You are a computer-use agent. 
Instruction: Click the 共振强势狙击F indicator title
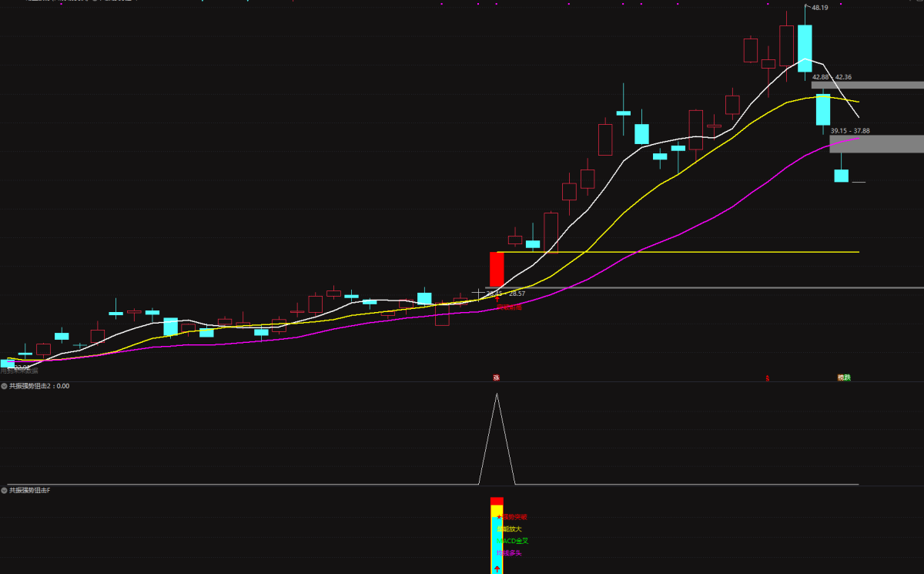coord(29,490)
